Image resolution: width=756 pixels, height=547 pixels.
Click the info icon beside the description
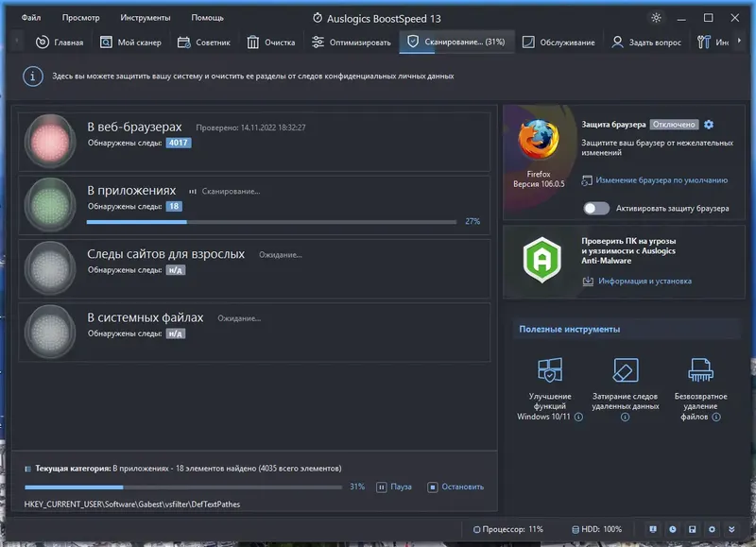[33, 77]
